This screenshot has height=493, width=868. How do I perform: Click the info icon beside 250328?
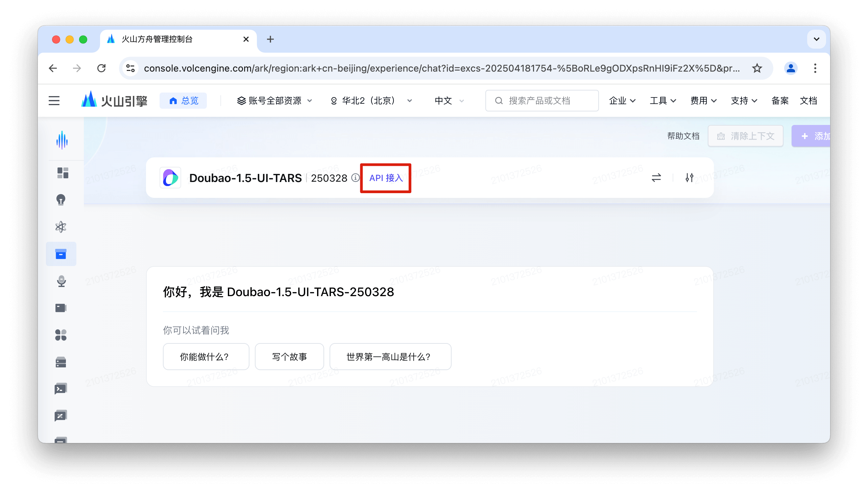pyautogui.click(x=355, y=178)
